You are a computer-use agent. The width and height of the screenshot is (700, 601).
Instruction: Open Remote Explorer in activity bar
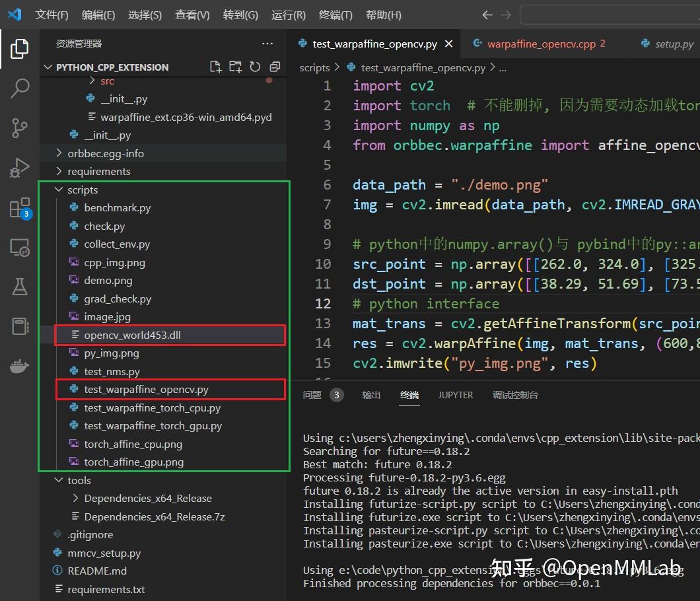20,248
